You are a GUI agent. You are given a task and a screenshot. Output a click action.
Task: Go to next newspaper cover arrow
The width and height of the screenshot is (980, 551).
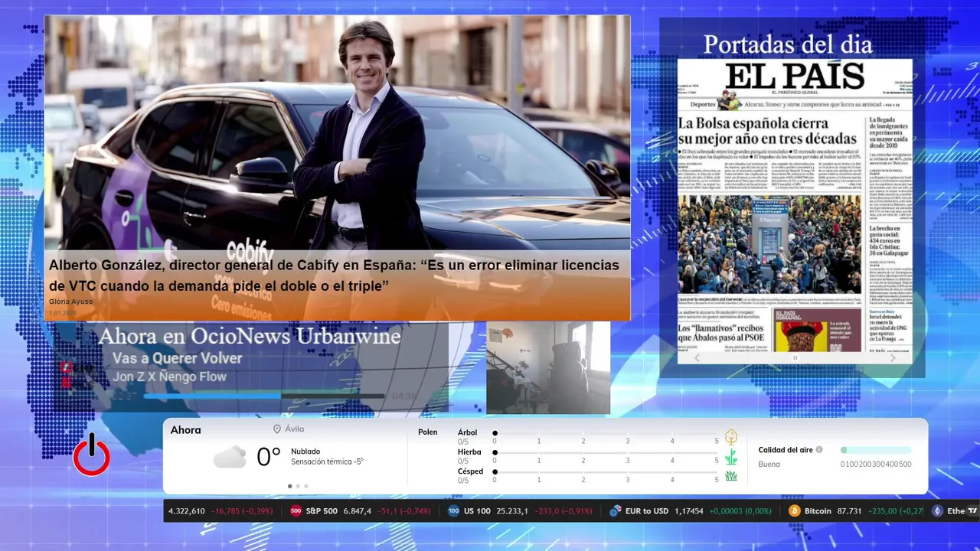[x=893, y=357]
